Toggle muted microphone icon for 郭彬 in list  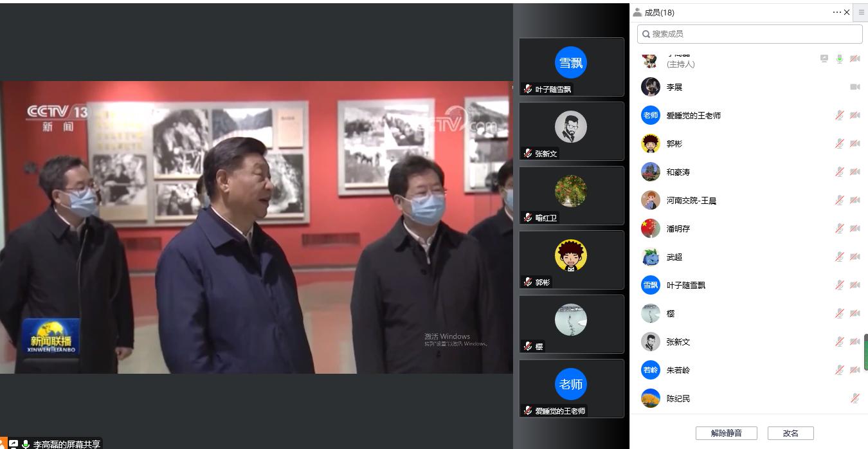coord(839,143)
